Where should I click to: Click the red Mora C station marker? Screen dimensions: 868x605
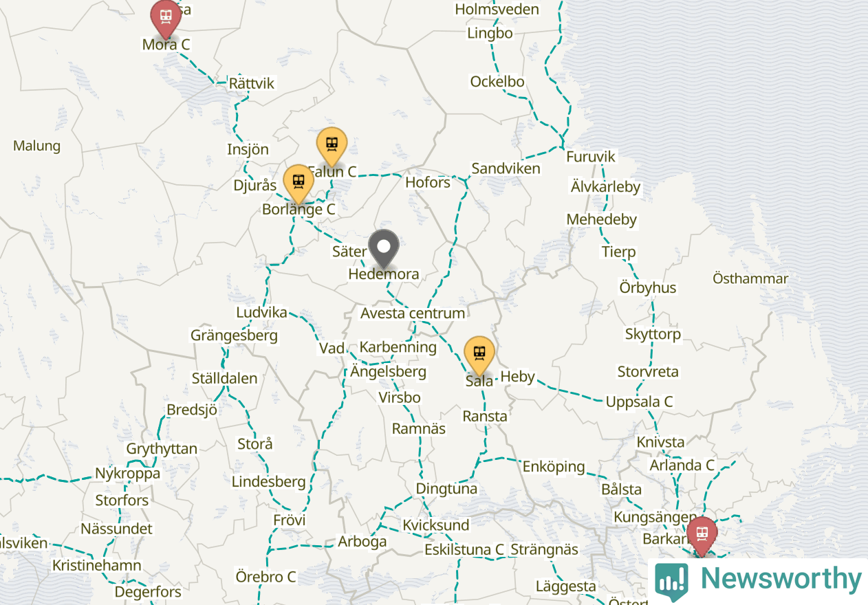[x=166, y=18]
